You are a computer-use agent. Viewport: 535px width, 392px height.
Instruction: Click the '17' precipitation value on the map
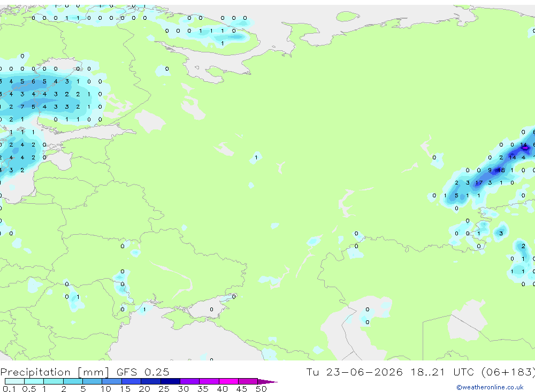479,183
